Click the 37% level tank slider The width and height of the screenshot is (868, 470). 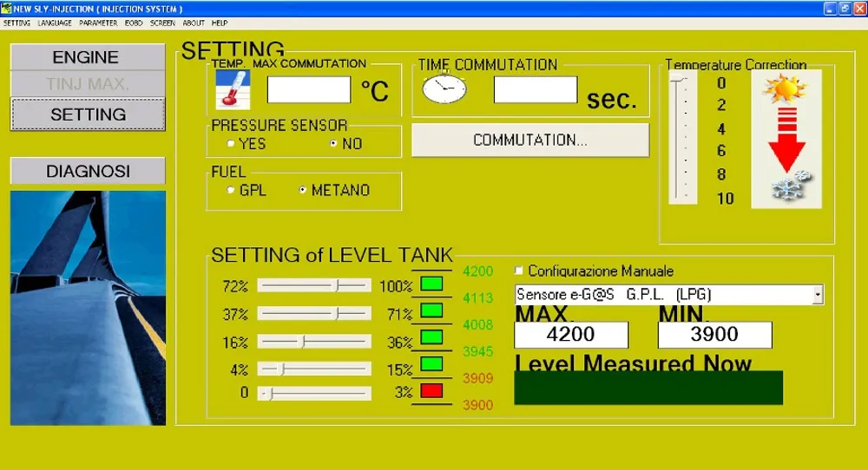coord(314,314)
